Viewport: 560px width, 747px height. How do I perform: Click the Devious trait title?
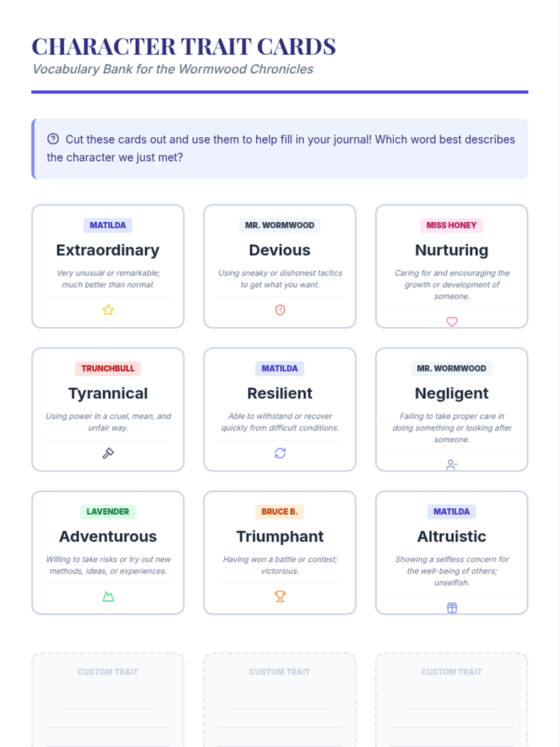(280, 250)
